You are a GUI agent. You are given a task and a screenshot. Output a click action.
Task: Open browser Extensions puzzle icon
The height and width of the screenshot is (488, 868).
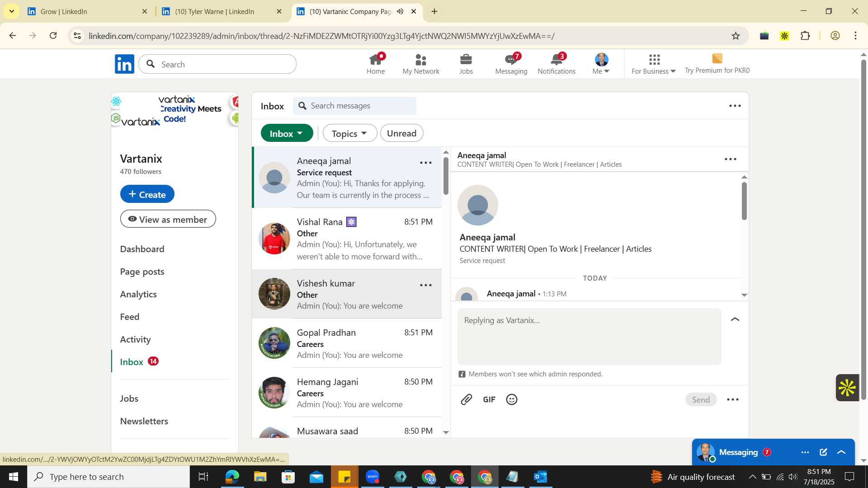point(806,36)
